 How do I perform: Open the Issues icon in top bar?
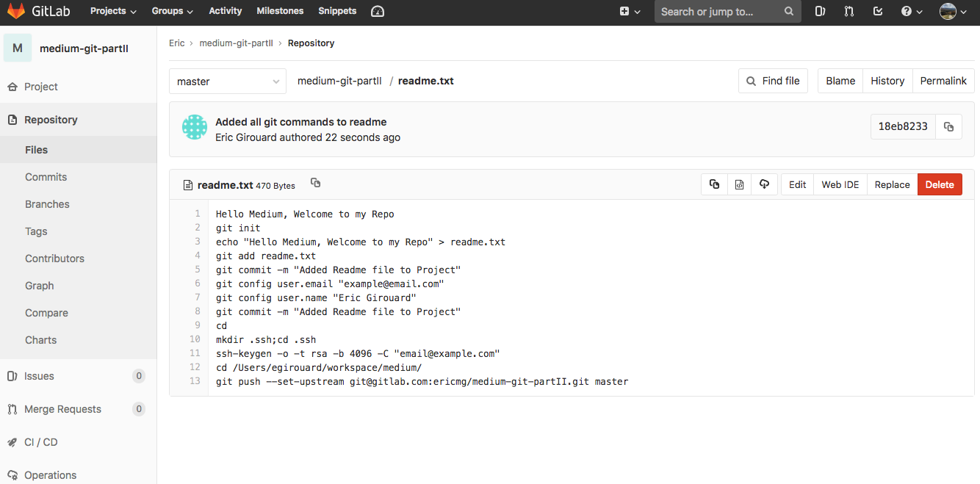pyautogui.click(x=821, y=11)
